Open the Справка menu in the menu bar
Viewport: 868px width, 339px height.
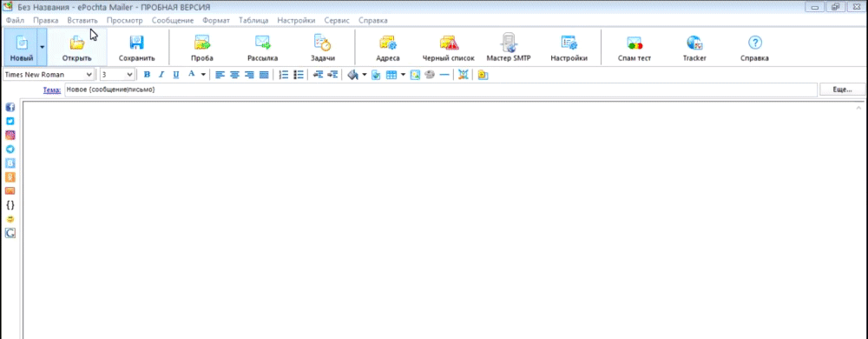(372, 21)
